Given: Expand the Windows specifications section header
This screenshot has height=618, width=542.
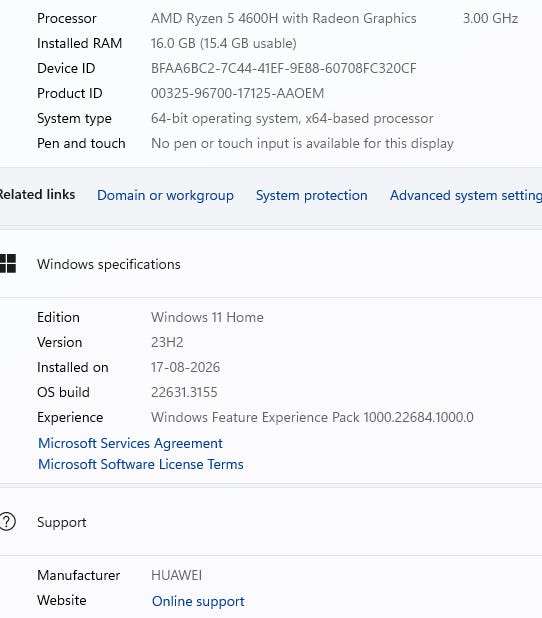Looking at the screenshot, I should pos(271,264).
